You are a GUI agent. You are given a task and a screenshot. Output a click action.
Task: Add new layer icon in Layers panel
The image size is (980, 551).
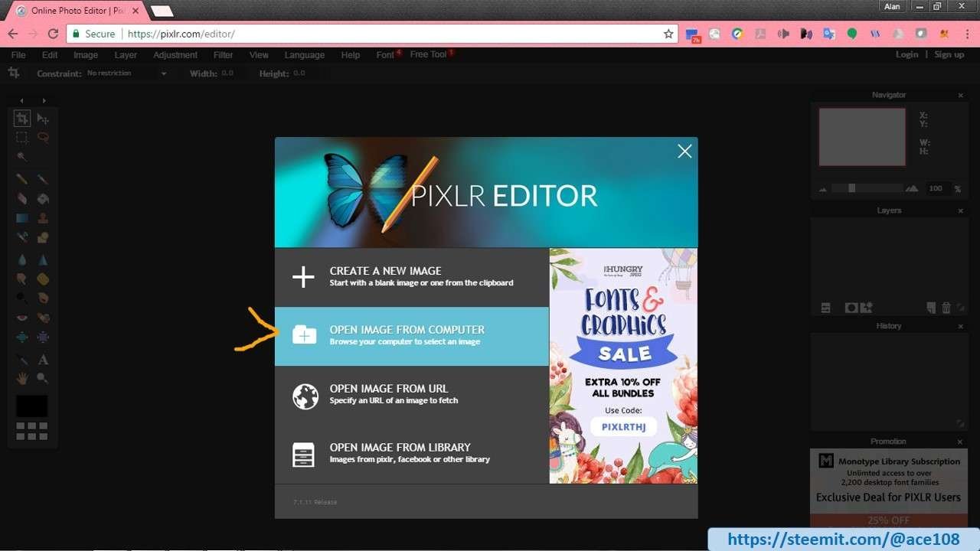[931, 308]
